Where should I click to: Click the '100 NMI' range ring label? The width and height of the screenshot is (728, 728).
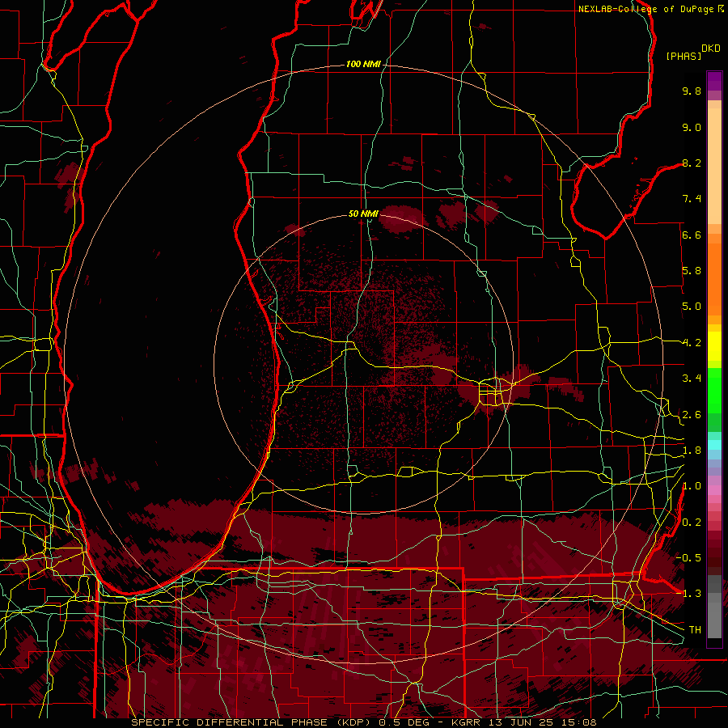pos(363,64)
